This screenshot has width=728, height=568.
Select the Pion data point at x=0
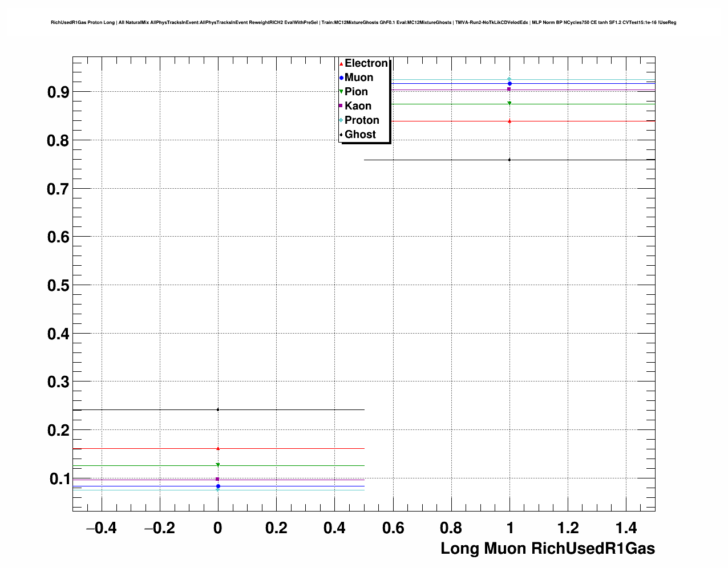(x=218, y=465)
